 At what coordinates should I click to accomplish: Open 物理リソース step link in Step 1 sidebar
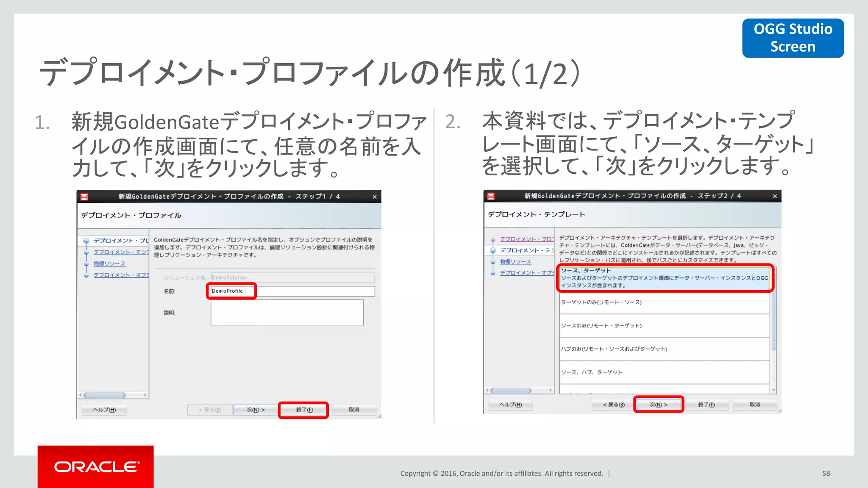tap(109, 263)
